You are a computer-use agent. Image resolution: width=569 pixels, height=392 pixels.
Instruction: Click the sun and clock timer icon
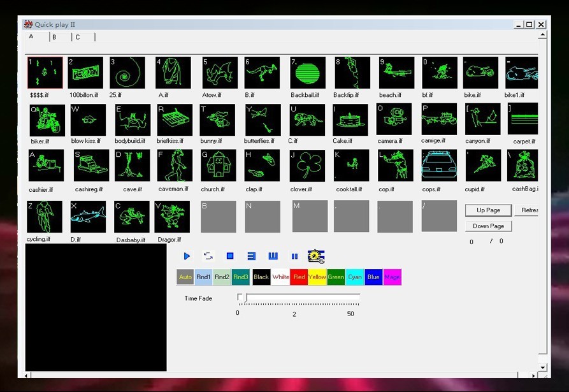[x=316, y=256]
